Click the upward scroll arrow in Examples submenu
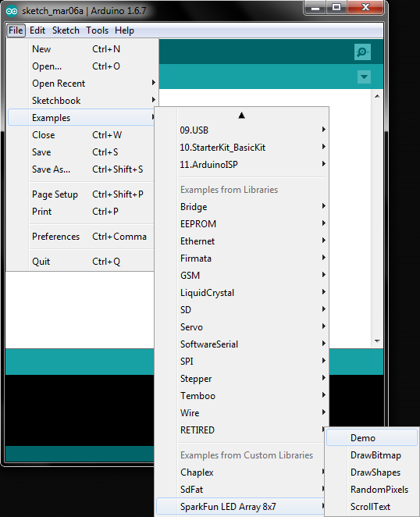Viewport: 420px width, 517px height. pos(241,115)
